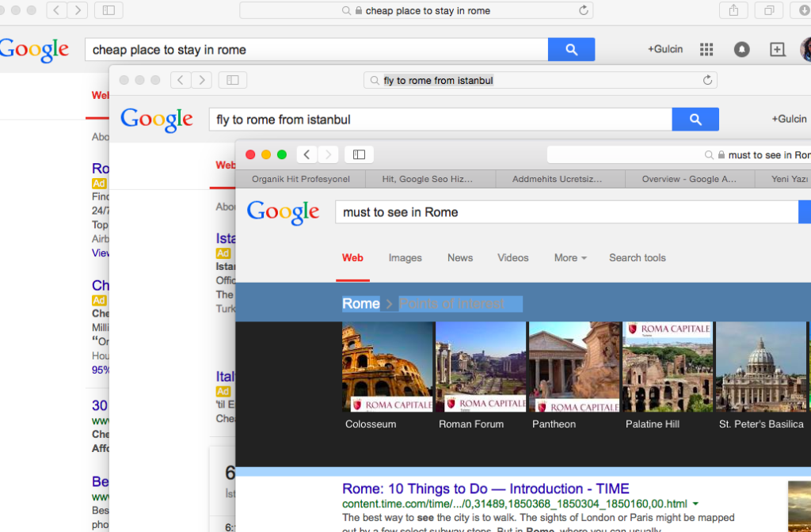811x532 pixels.
Task: Click the Rome breadcrumb link
Action: click(x=361, y=303)
